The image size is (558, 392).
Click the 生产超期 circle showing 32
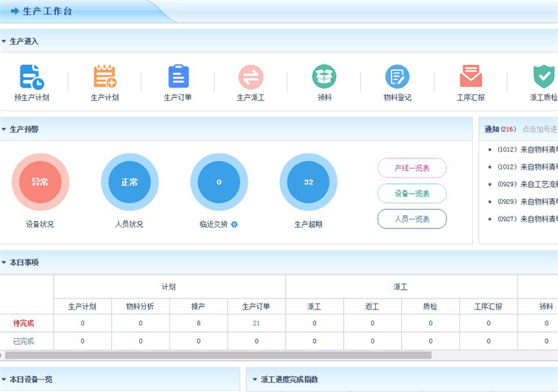309,181
